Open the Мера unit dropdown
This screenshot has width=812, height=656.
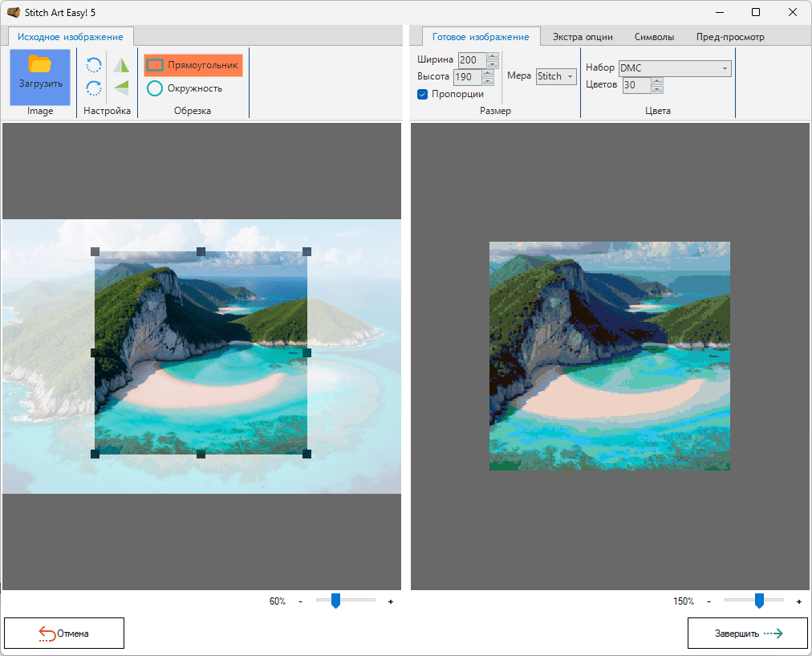point(556,76)
